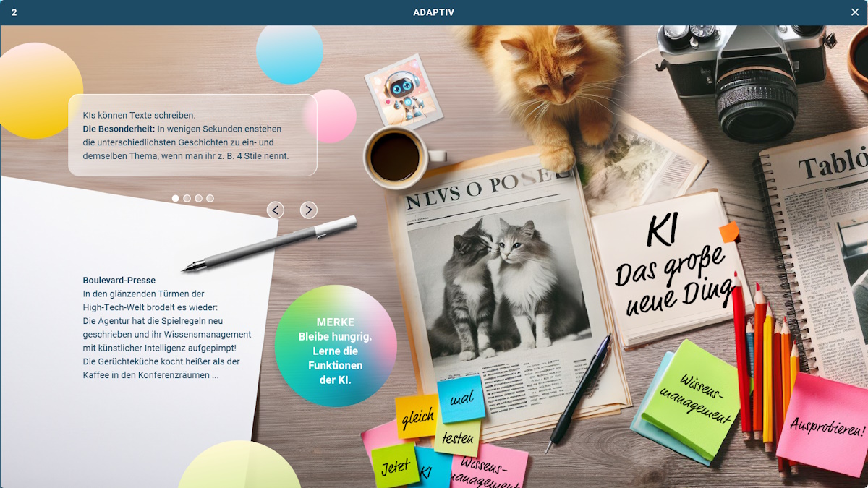Viewport: 868px width, 488px height.
Task: Close the ADAPTIV lesson window
Action: pyautogui.click(x=855, y=12)
